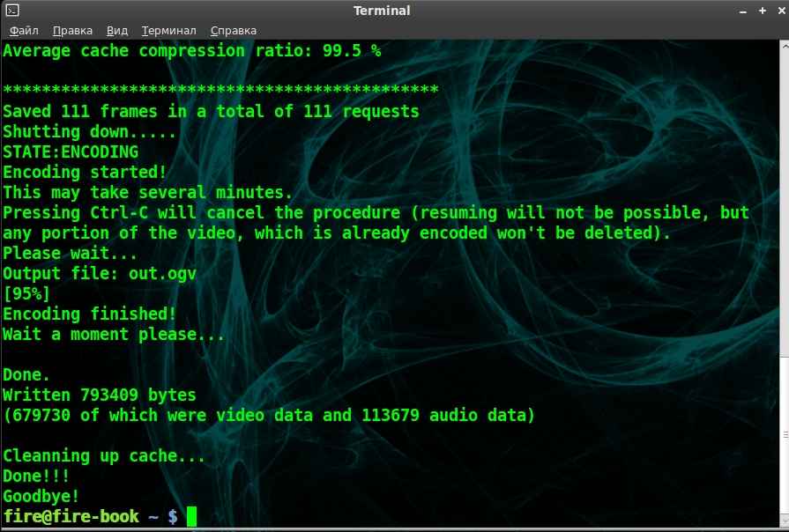Click the 'Average cache compression ratio' line
Viewport: 789px width, 532px height.
(x=191, y=50)
